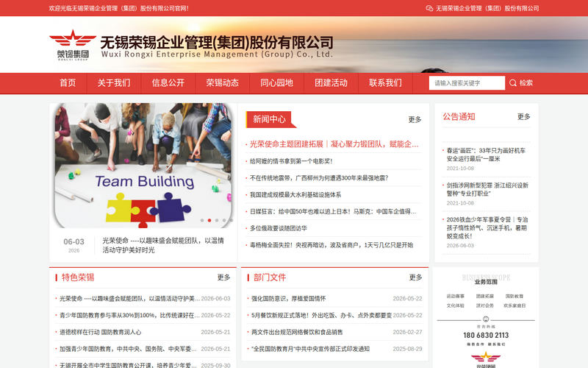Open news 多位俄政要谈随团访华
This screenshot has width=588, height=368.
[x=279, y=228]
